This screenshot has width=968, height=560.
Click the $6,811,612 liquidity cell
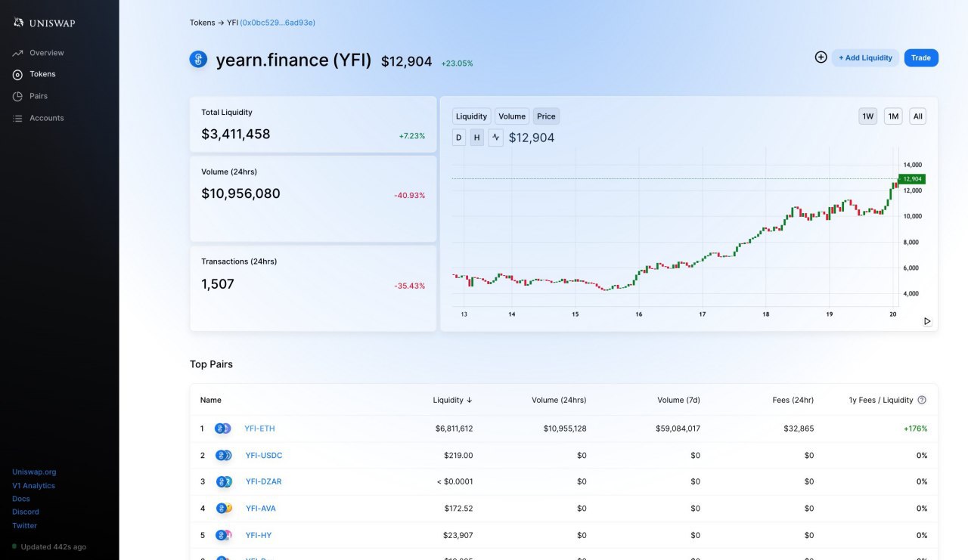pyautogui.click(x=454, y=429)
